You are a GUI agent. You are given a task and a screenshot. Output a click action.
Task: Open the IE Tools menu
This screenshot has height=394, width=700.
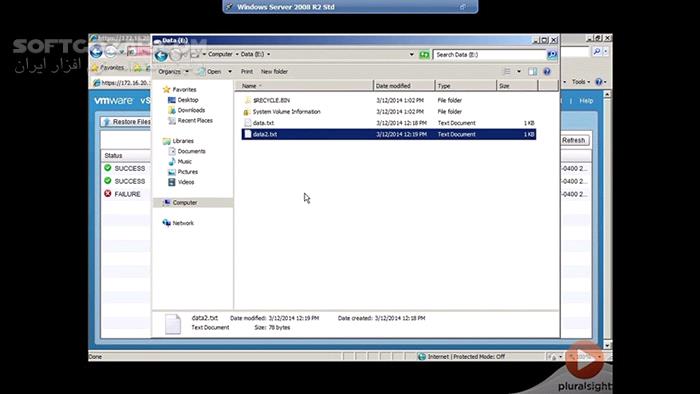tap(581, 82)
